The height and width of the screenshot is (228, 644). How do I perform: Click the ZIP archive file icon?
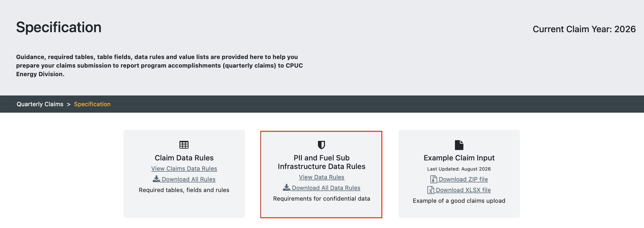pos(433,179)
